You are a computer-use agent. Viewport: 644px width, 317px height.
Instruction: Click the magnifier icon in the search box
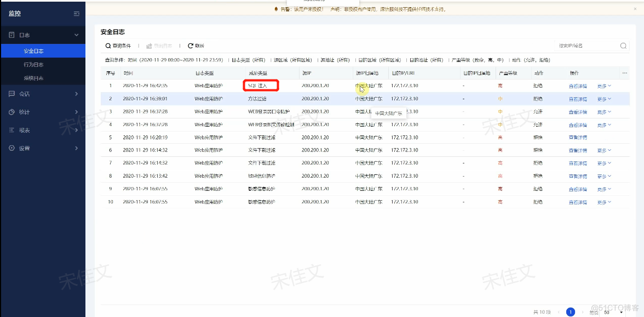pos(623,46)
